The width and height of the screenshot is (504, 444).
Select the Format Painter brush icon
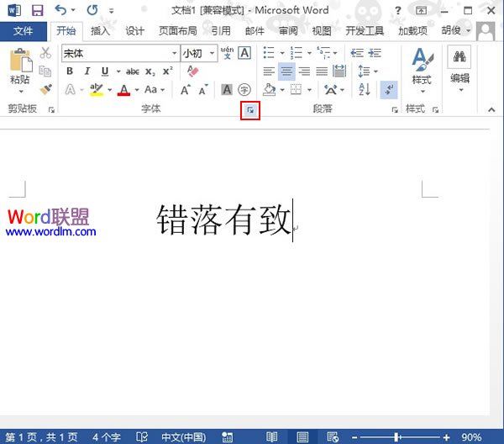[x=45, y=89]
